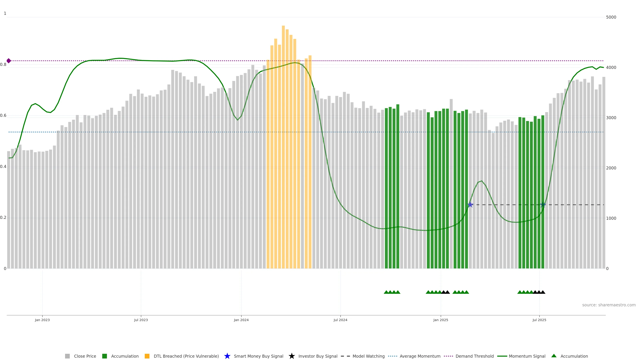Click the Investor Buy Signal black star legend
This screenshot has width=644, height=362.
coord(291,356)
